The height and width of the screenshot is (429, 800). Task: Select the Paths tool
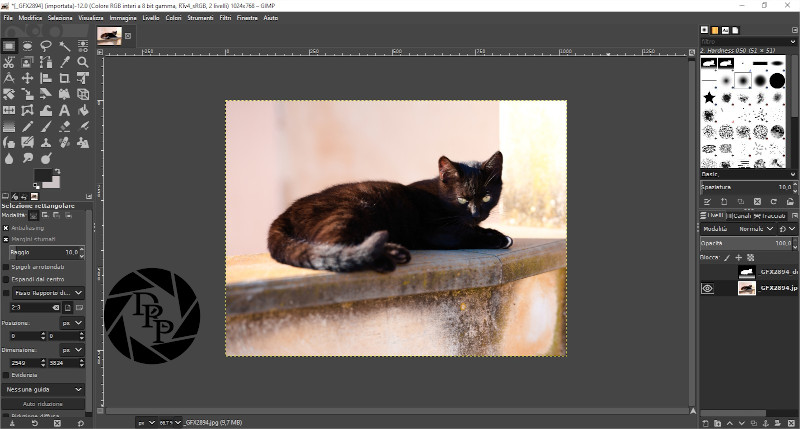[x=46, y=62]
